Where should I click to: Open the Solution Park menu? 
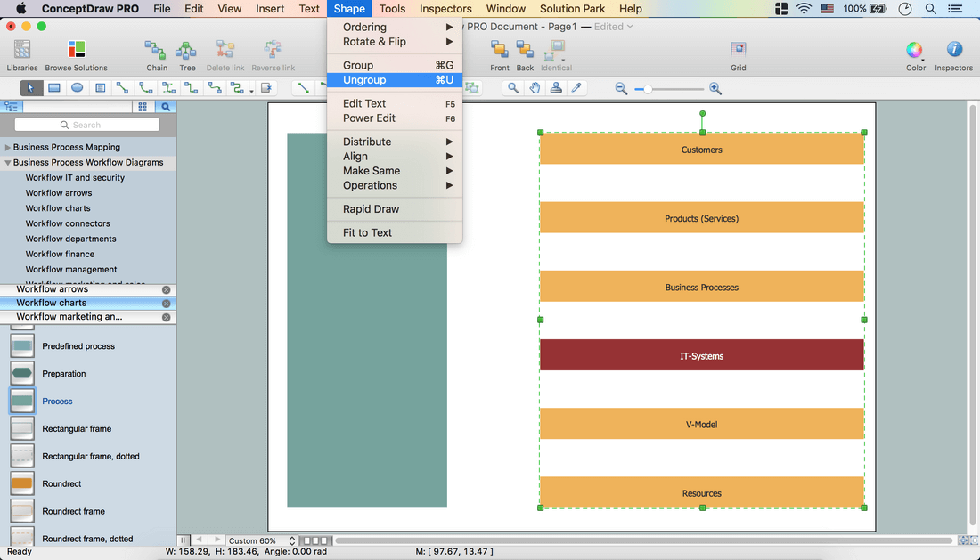point(572,9)
